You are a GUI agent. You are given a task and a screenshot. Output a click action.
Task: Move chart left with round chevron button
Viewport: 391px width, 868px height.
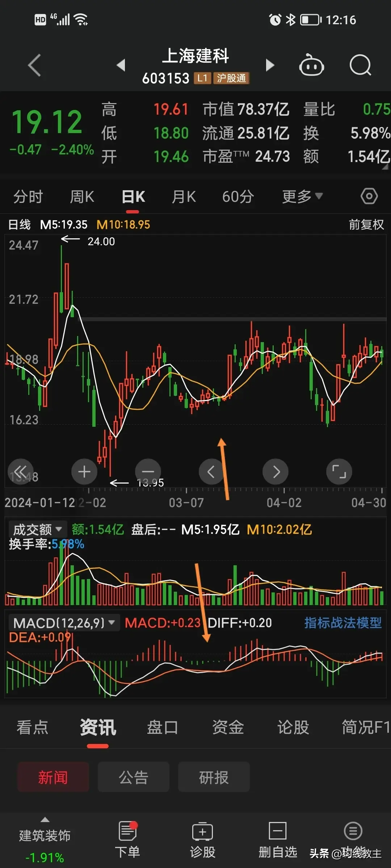click(212, 472)
